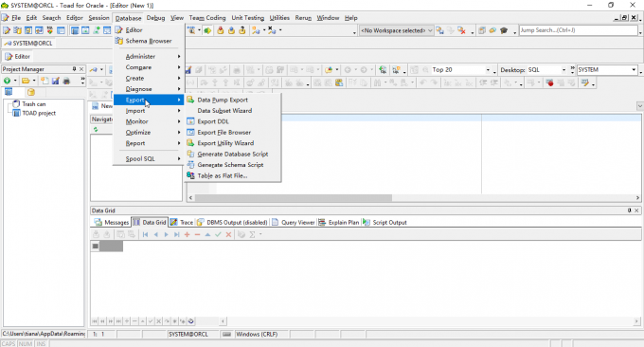Viewport: 644px width, 347px height.
Task: Switch to the Trace tab
Action: click(x=182, y=223)
